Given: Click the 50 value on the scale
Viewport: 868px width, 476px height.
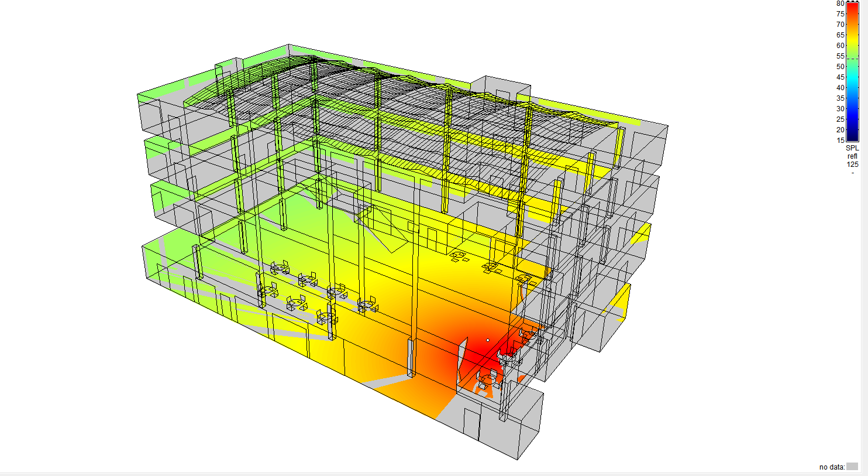Looking at the screenshot, I should [840, 67].
